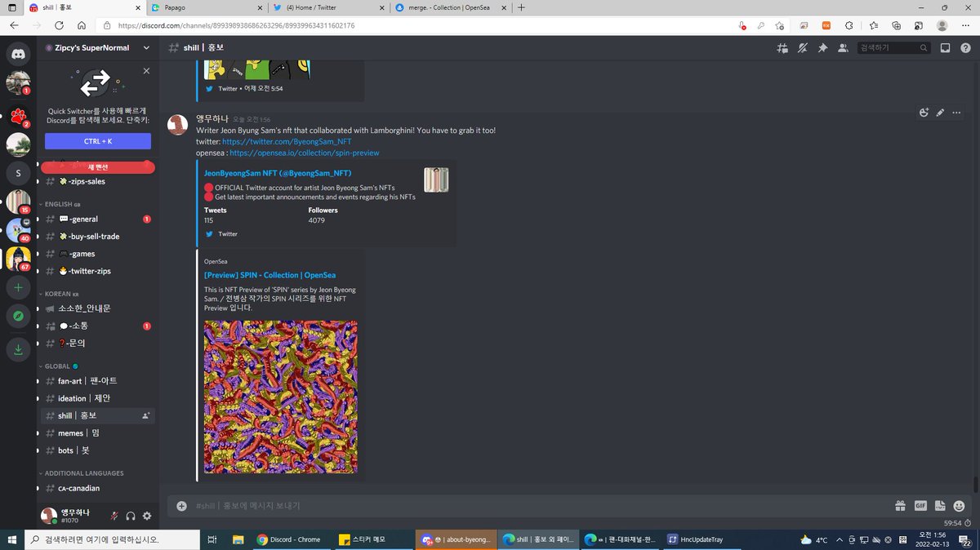Add reaction to the message

[x=924, y=113]
